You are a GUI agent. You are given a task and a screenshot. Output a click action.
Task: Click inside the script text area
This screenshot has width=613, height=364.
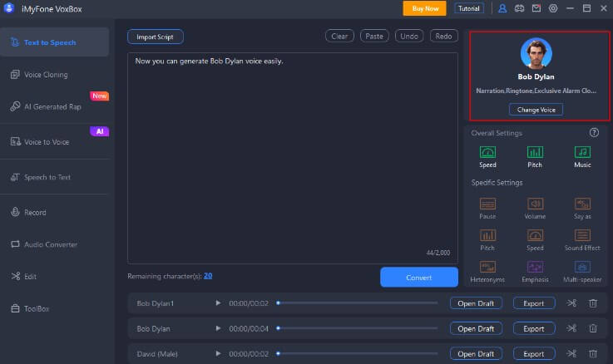(x=293, y=158)
